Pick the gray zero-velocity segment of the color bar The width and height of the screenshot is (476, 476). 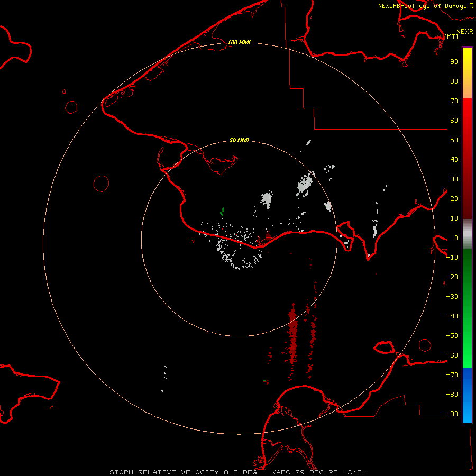point(467,234)
